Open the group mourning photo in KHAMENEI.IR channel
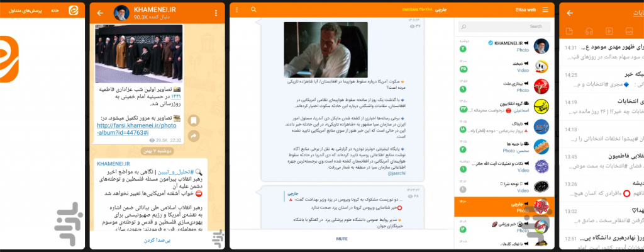This screenshot has width=644, height=252. pyautogui.click(x=139, y=54)
